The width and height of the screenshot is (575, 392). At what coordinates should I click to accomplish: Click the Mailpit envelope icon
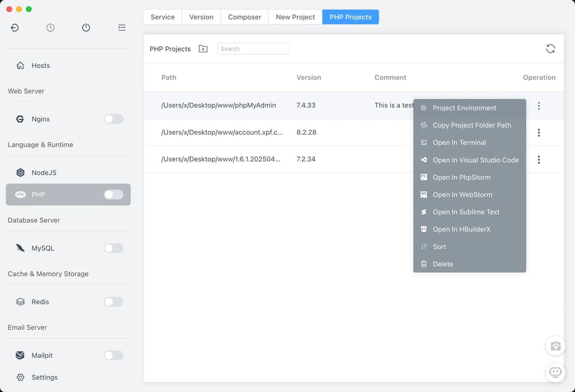(x=20, y=355)
